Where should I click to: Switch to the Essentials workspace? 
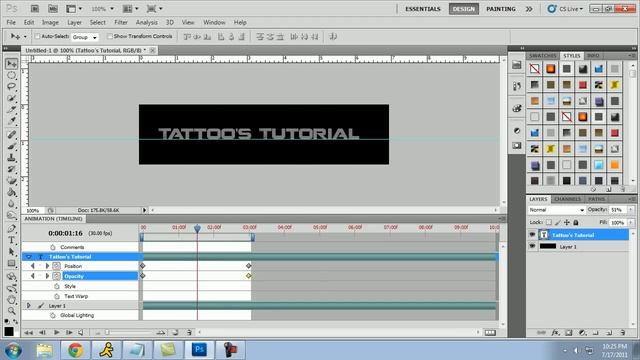[423, 9]
